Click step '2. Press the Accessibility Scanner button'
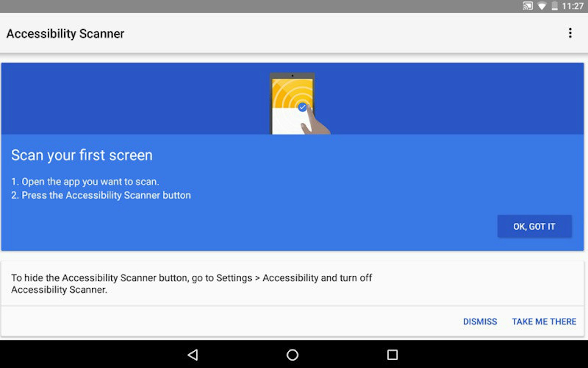Screen dimensions: 588x368 101,196
